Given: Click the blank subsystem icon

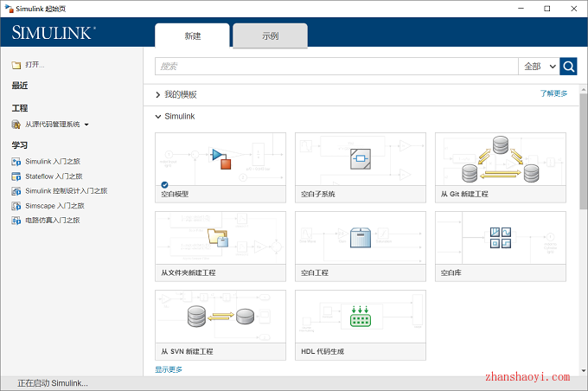Looking at the screenshot, I should (x=361, y=158).
